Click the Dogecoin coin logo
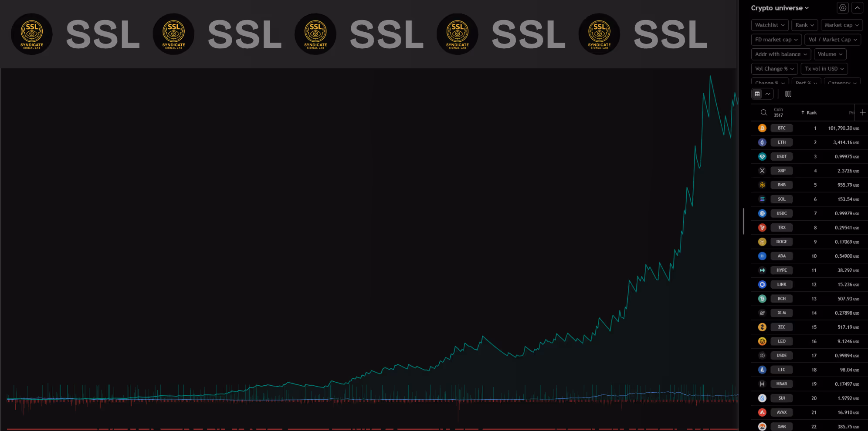Screen dimensions: 868x431 762,242
